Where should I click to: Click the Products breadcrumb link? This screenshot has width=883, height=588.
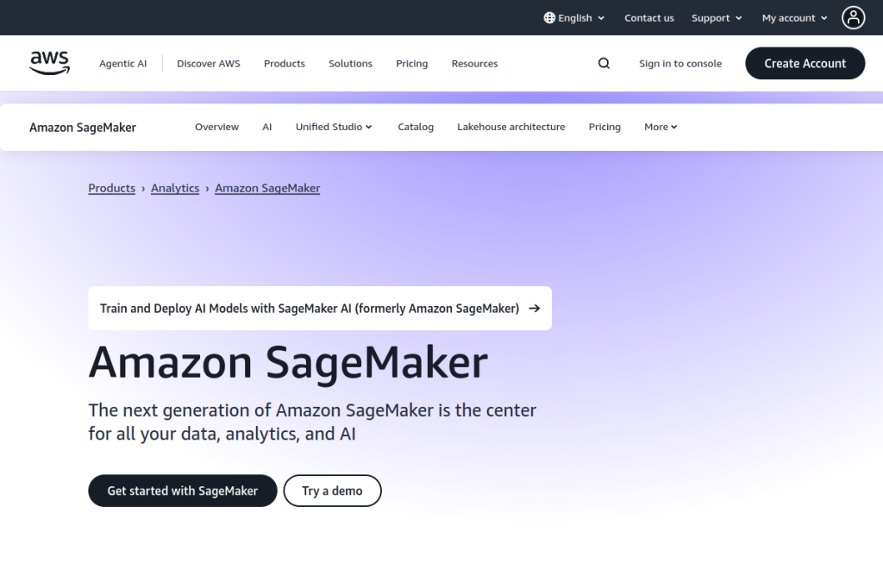(111, 188)
